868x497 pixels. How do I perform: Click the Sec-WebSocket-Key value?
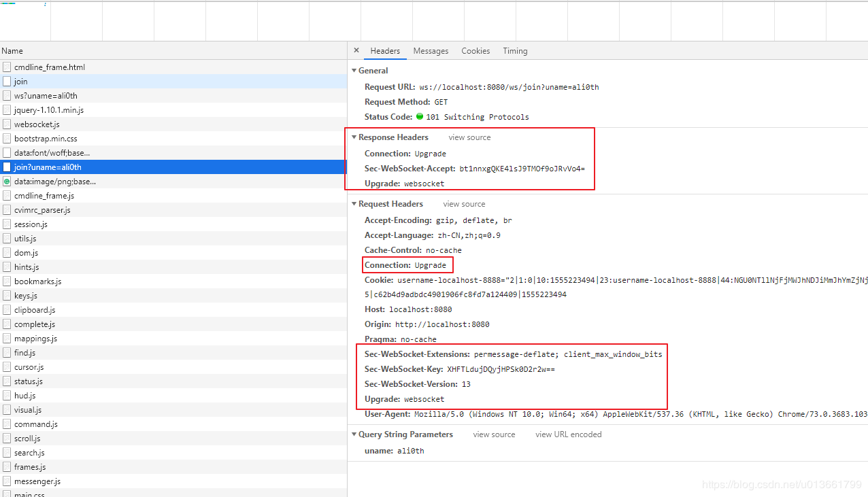pyautogui.click(x=501, y=369)
